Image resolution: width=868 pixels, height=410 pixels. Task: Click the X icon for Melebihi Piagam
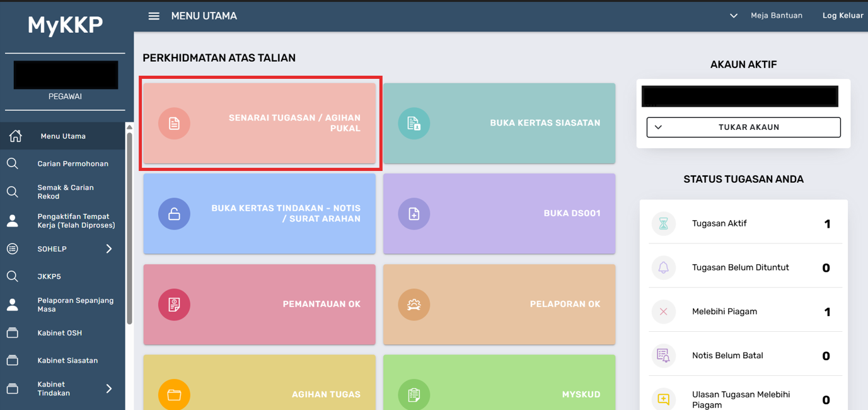[663, 312]
